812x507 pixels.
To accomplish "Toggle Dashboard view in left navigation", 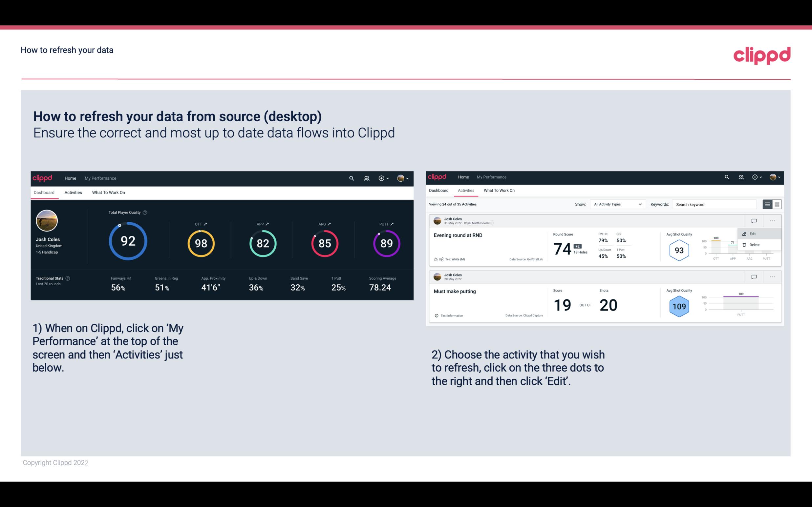I will [x=44, y=192].
